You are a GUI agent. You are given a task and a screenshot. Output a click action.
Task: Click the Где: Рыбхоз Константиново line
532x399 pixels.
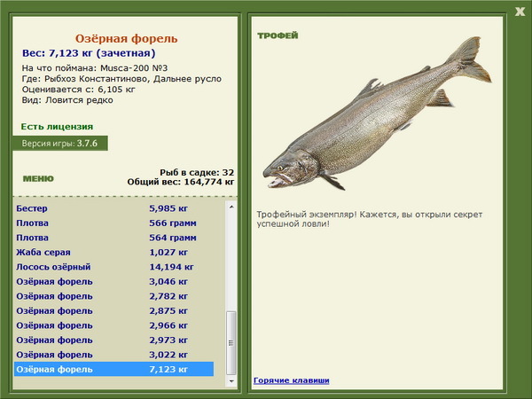[121, 79]
